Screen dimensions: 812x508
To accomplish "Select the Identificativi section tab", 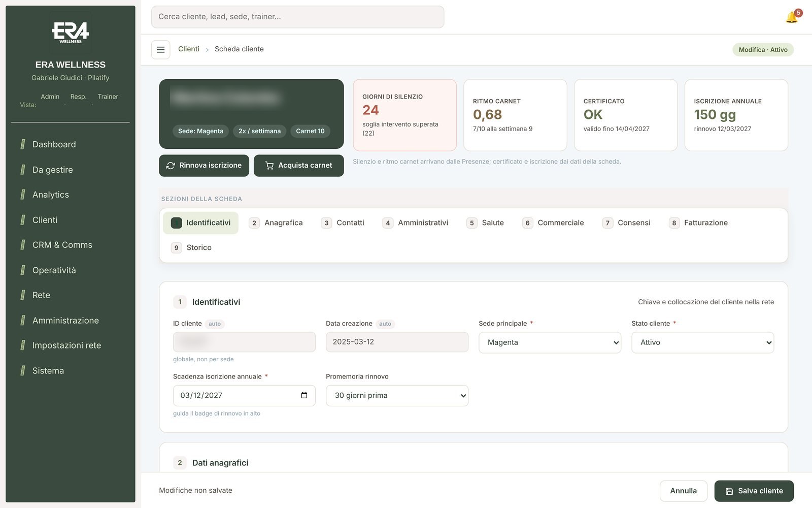I will (200, 223).
